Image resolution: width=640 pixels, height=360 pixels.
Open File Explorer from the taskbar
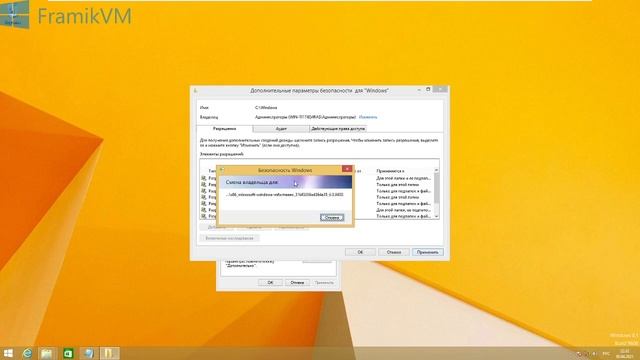[x=47, y=353]
